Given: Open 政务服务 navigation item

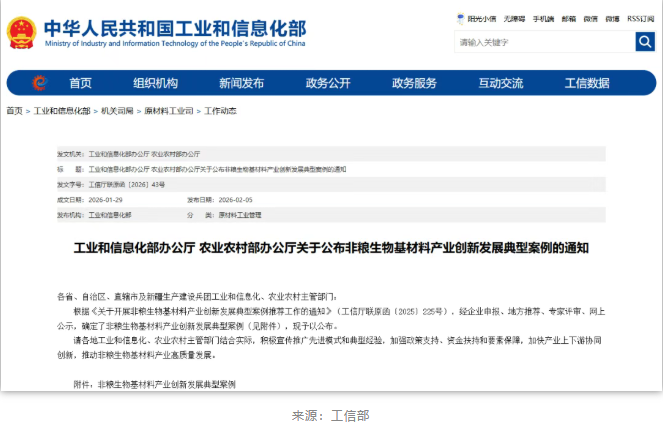Looking at the screenshot, I should point(414,83).
